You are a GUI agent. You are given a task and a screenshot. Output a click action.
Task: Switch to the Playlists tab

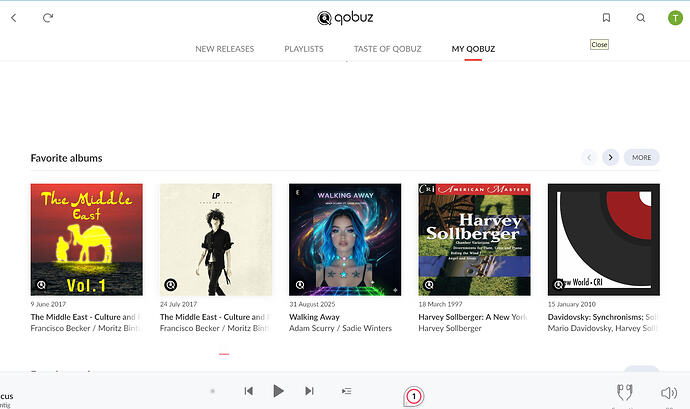pyautogui.click(x=303, y=49)
